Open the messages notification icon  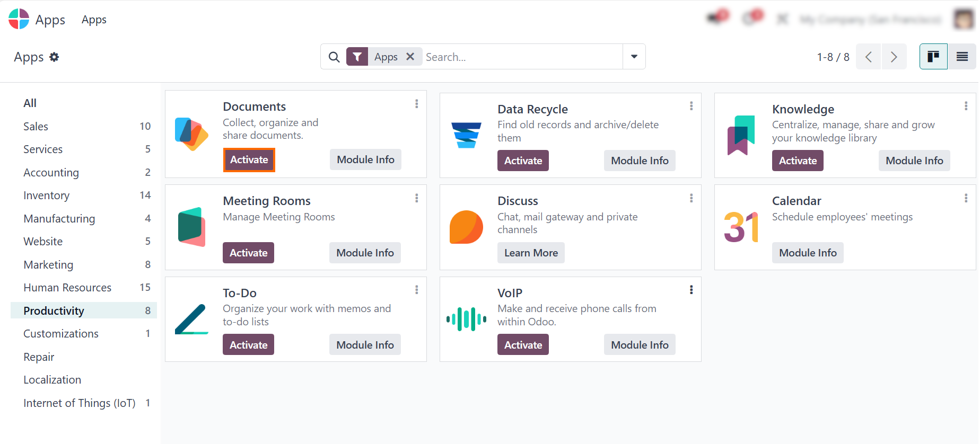[x=719, y=17]
